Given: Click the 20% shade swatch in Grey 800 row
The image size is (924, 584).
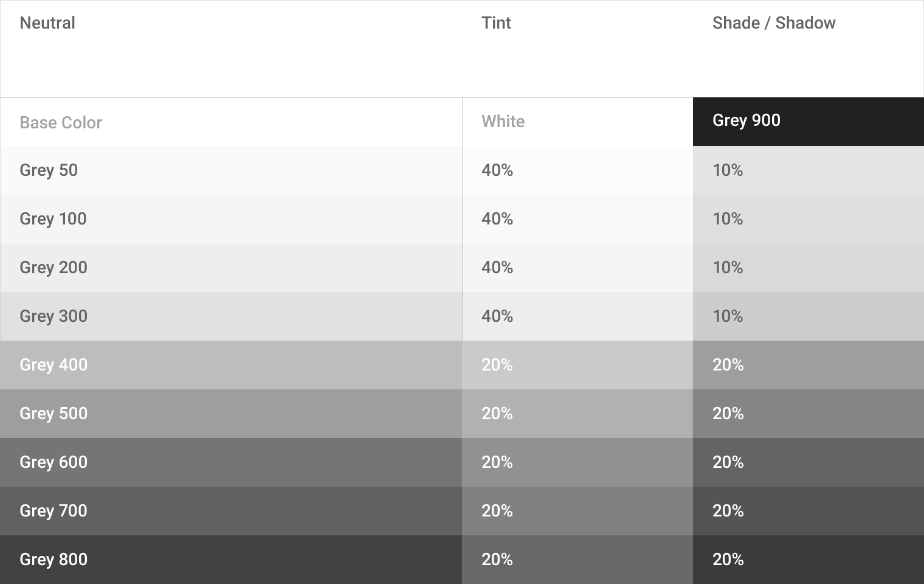Looking at the screenshot, I should coord(808,560).
